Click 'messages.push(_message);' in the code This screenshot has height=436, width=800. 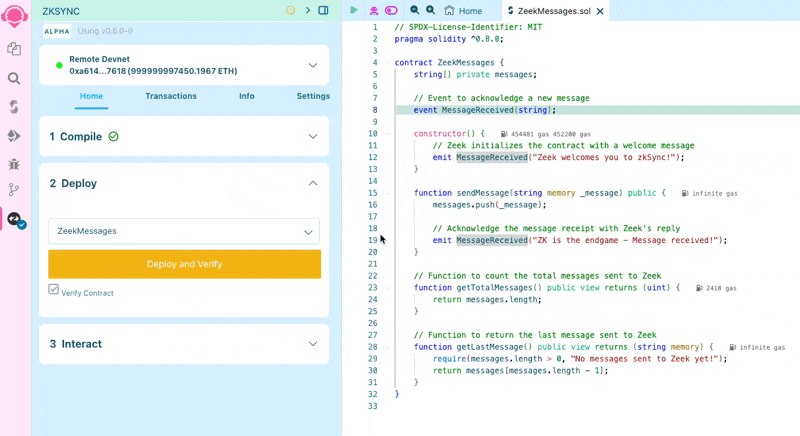[x=489, y=205]
